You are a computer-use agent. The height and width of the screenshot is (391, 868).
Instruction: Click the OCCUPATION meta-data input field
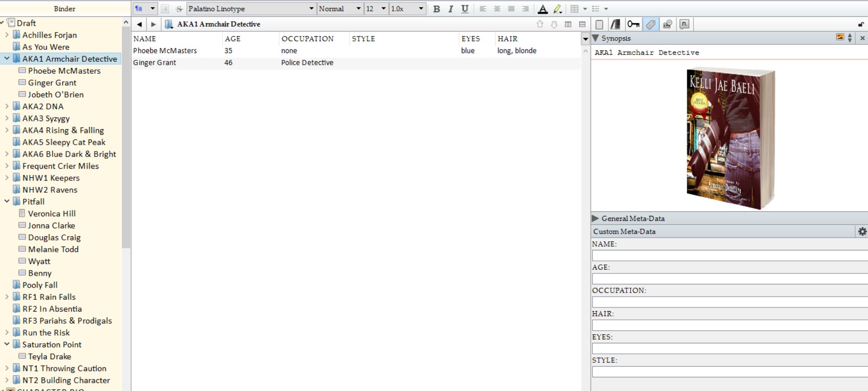point(730,302)
